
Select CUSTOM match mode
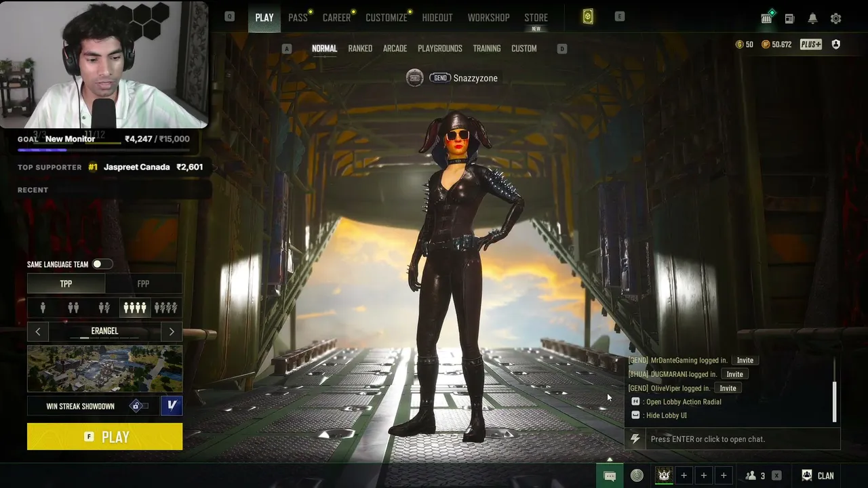click(x=524, y=49)
